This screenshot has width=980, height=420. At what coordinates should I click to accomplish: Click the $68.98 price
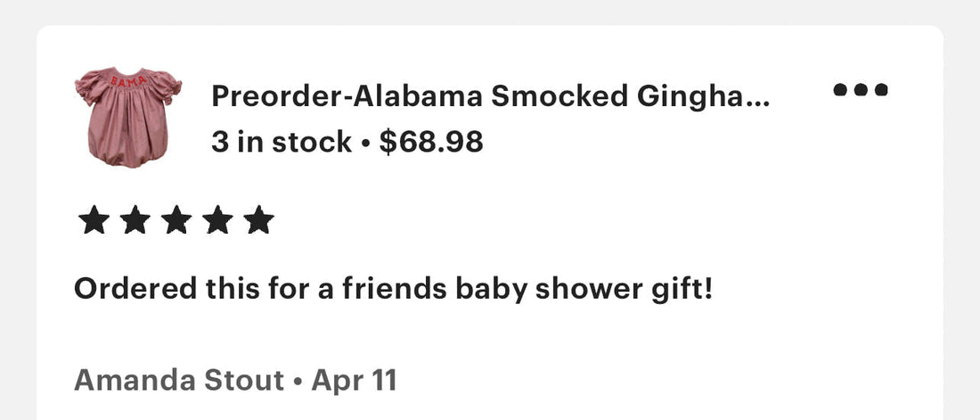click(x=431, y=142)
